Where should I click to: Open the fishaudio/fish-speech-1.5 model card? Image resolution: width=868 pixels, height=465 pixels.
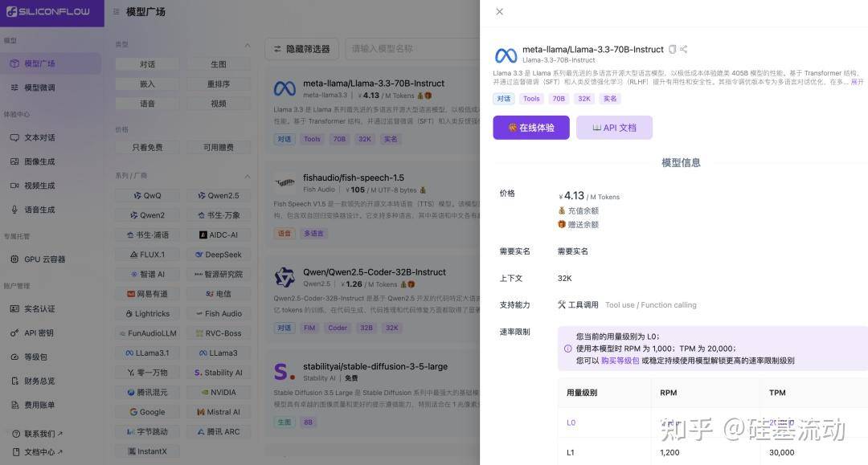[x=374, y=204]
